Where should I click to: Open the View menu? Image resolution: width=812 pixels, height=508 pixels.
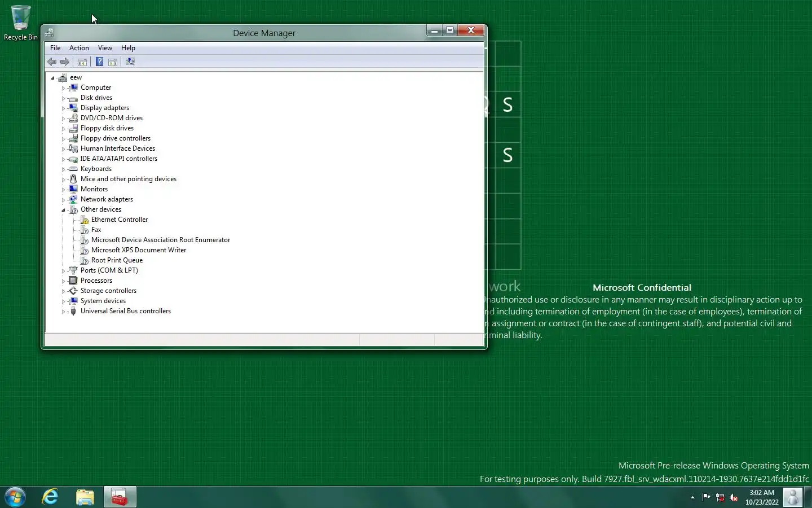click(x=105, y=48)
